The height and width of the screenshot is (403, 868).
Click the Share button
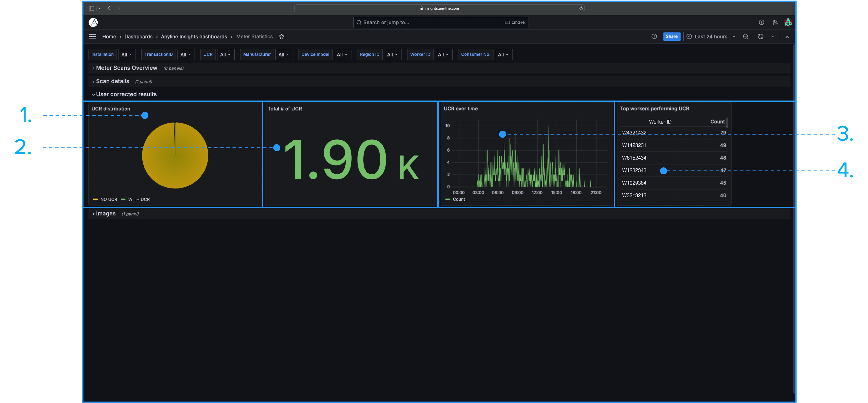pos(671,36)
